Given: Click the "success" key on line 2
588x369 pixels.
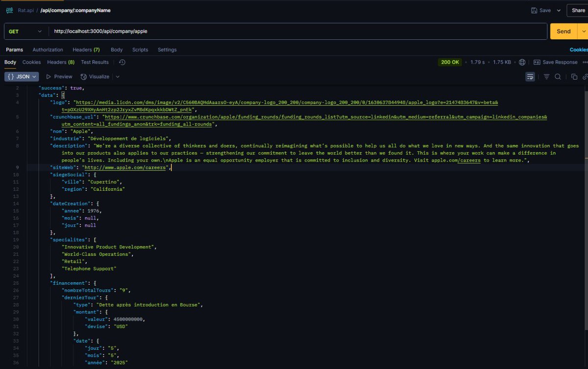Looking at the screenshot, I should click(53, 88).
